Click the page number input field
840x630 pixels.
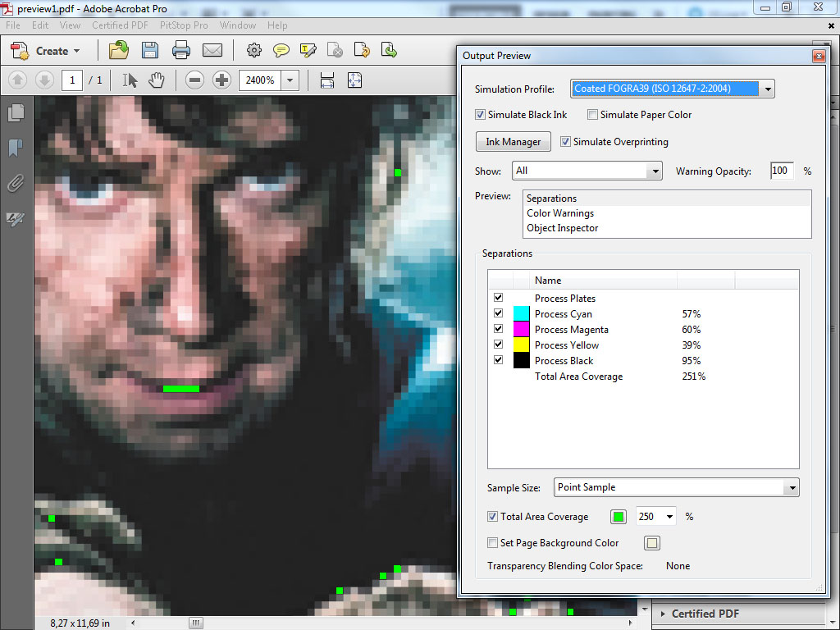pyautogui.click(x=72, y=80)
